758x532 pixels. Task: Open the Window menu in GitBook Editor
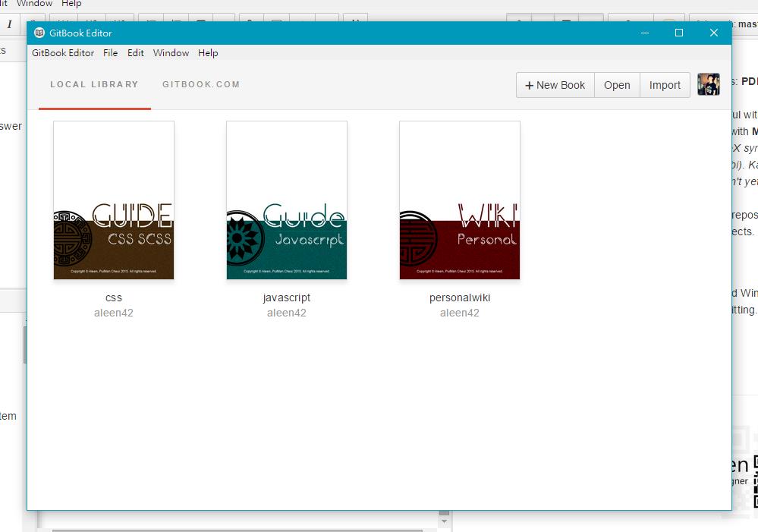(x=171, y=52)
